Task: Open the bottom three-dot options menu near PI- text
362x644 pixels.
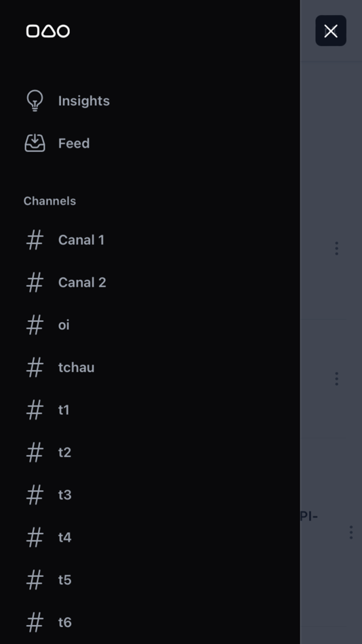Action: [351, 532]
